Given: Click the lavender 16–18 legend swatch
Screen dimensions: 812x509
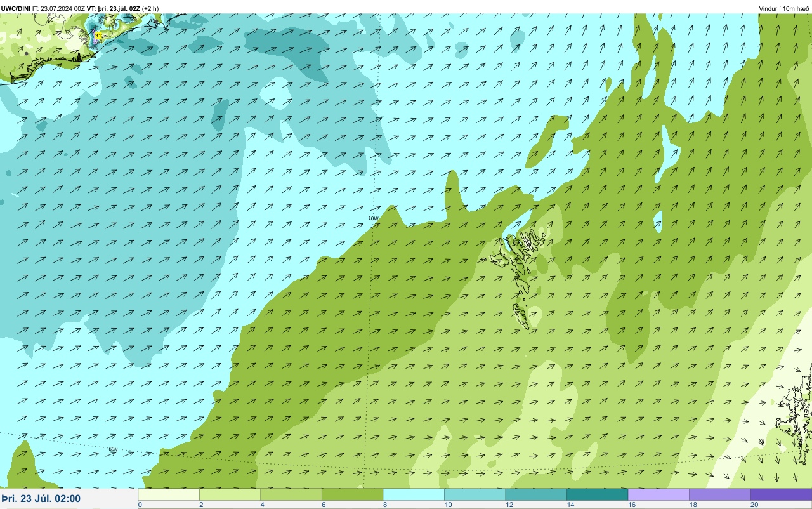Looking at the screenshot, I should point(658,494).
